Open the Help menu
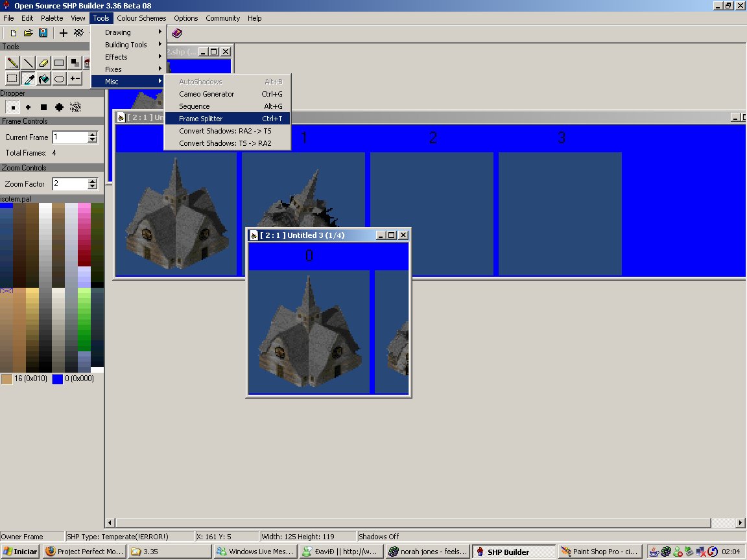 click(254, 18)
